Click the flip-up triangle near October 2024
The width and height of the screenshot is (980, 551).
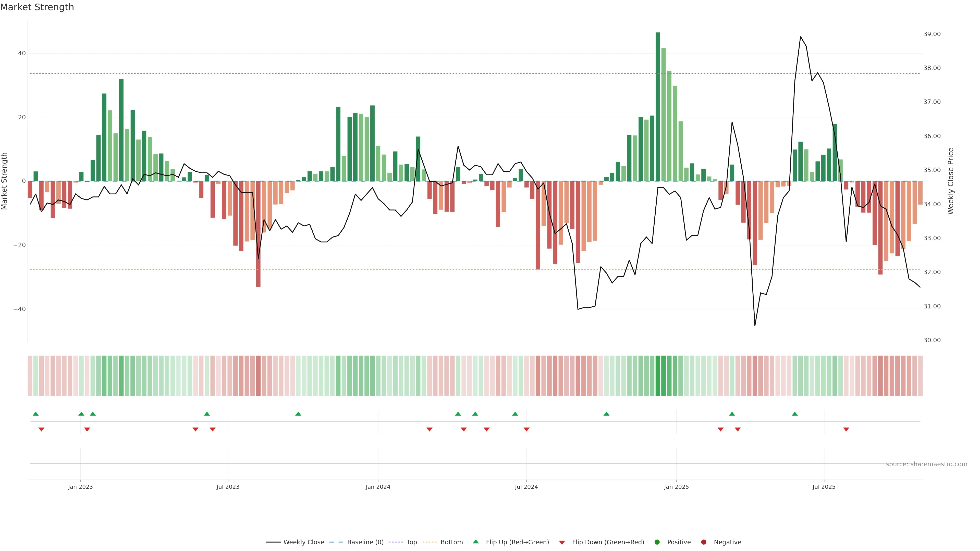(x=606, y=414)
